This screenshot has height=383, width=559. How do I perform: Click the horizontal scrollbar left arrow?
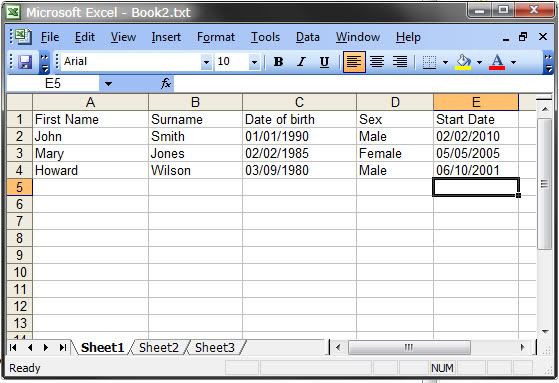pos(338,347)
